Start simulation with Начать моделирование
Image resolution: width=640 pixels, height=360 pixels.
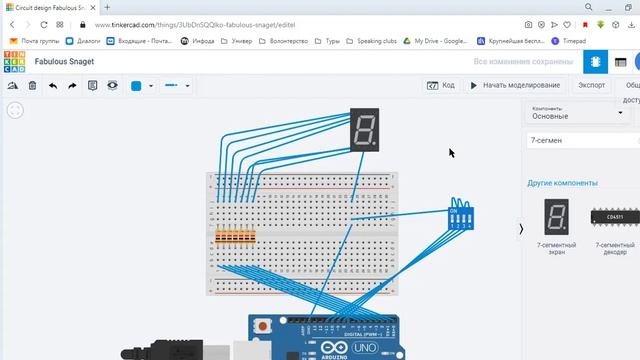point(515,85)
